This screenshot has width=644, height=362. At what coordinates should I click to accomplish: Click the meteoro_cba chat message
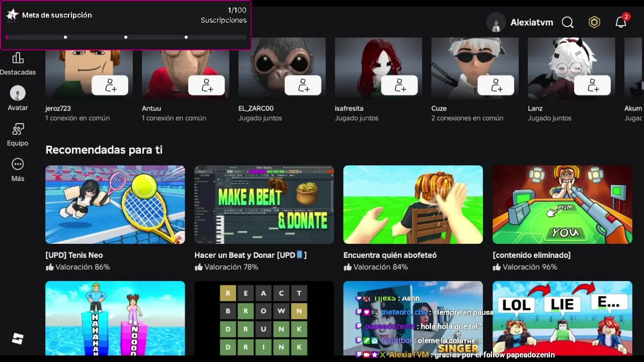[x=425, y=312]
